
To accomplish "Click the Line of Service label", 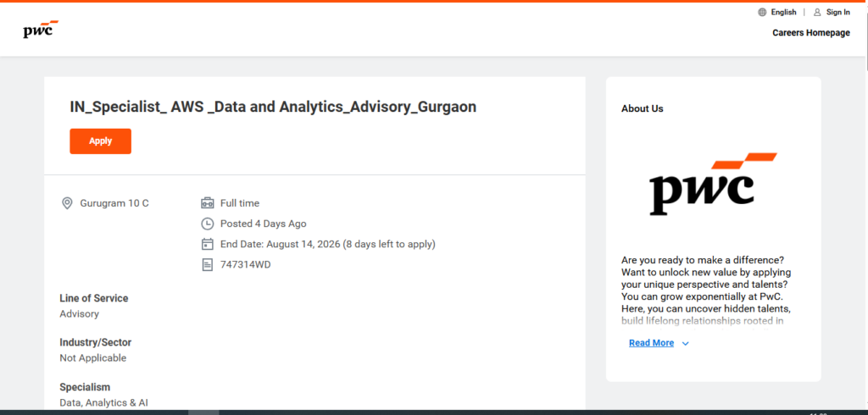I will [93, 298].
